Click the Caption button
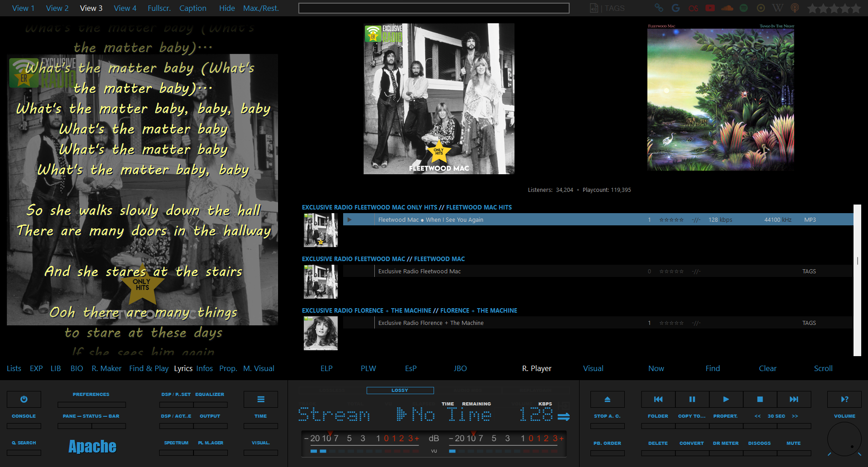 193,8
